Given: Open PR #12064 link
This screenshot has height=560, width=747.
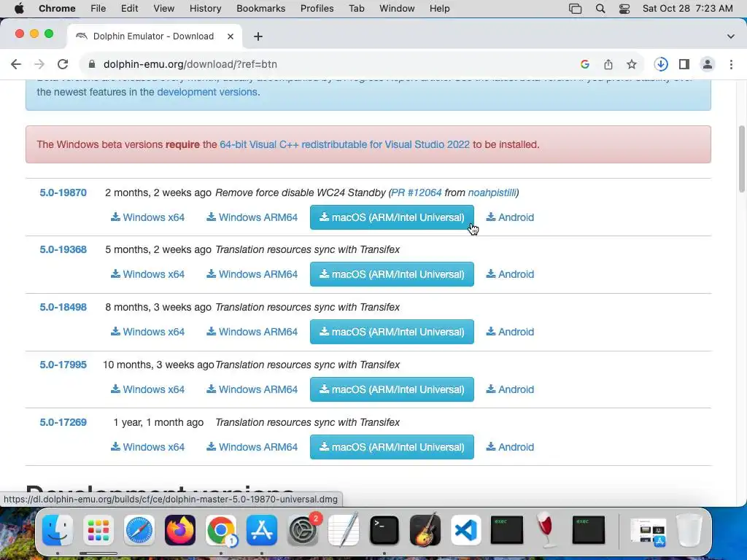Looking at the screenshot, I should [417, 192].
